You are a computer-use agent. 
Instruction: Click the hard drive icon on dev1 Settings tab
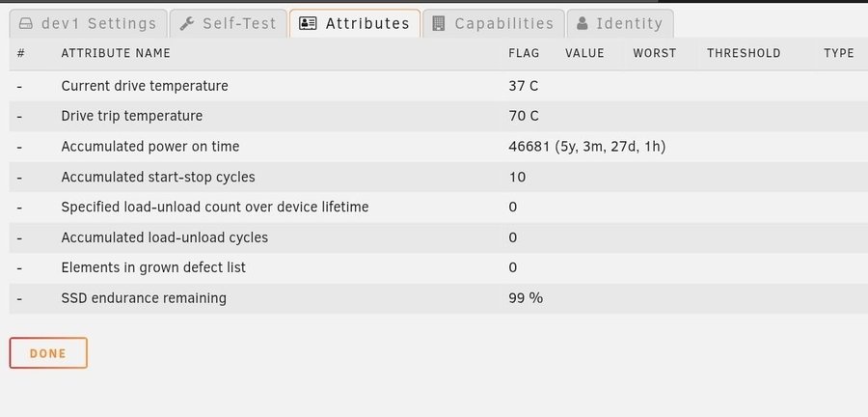tap(25, 23)
